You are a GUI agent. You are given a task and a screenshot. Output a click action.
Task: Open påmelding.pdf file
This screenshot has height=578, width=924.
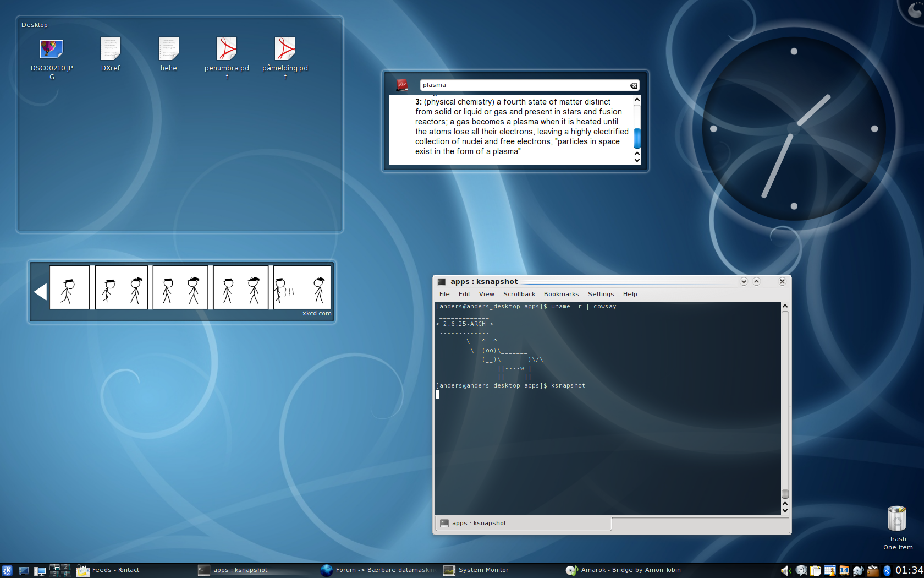(285, 58)
